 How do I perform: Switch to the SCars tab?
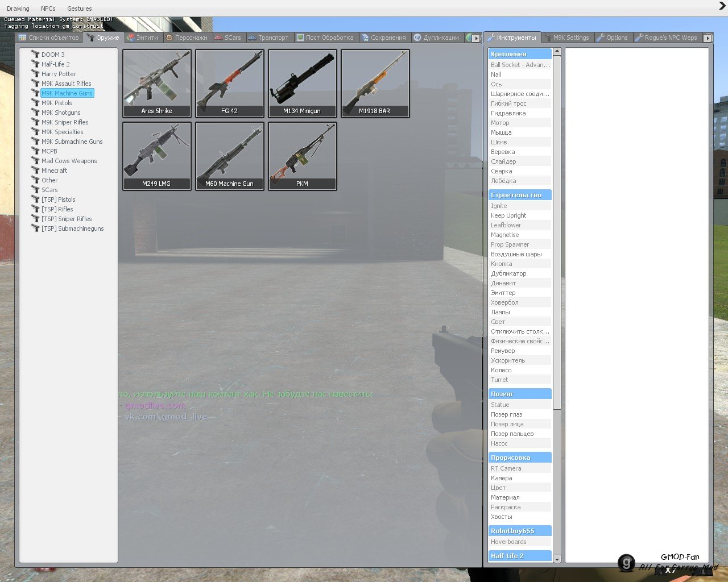[x=228, y=38]
